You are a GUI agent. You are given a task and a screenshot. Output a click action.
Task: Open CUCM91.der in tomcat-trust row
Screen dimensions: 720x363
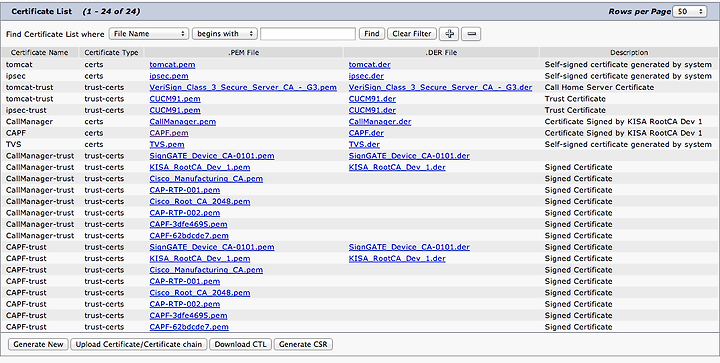372,99
